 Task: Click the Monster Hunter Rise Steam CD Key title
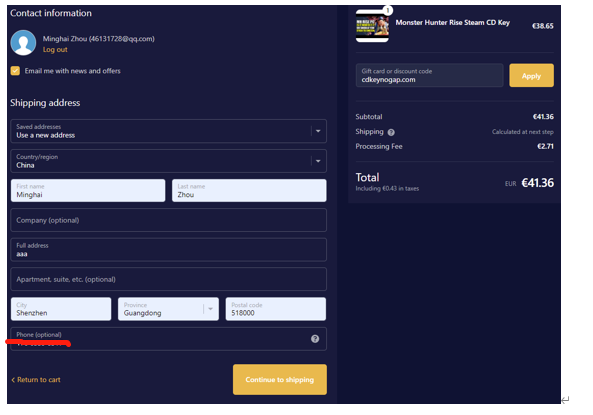pos(453,23)
